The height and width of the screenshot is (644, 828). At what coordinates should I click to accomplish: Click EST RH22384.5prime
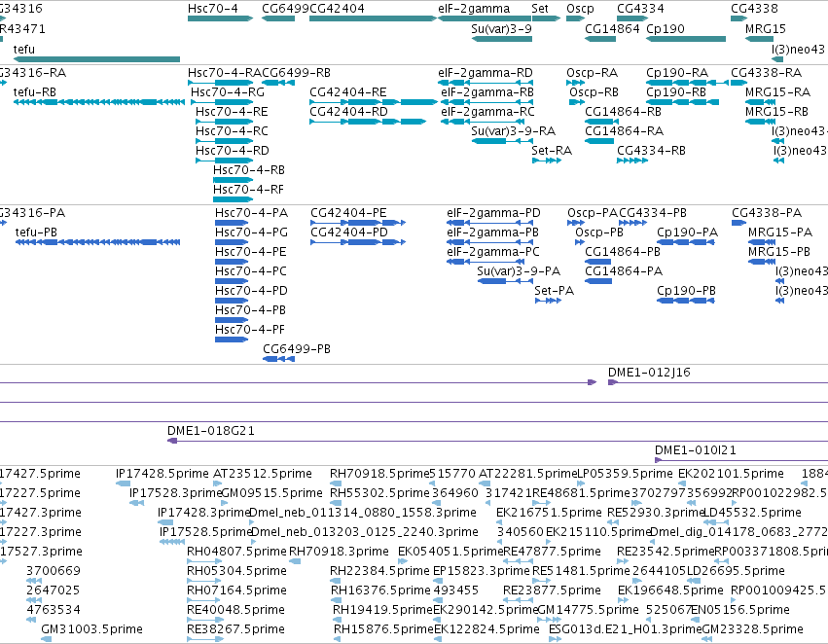coord(336,581)
